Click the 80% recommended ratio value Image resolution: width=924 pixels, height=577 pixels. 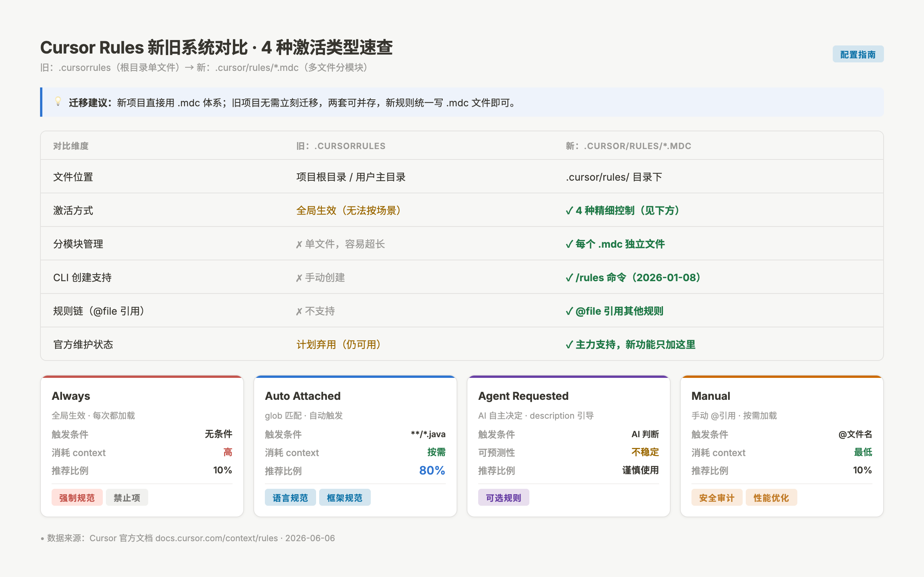(432, 470)
